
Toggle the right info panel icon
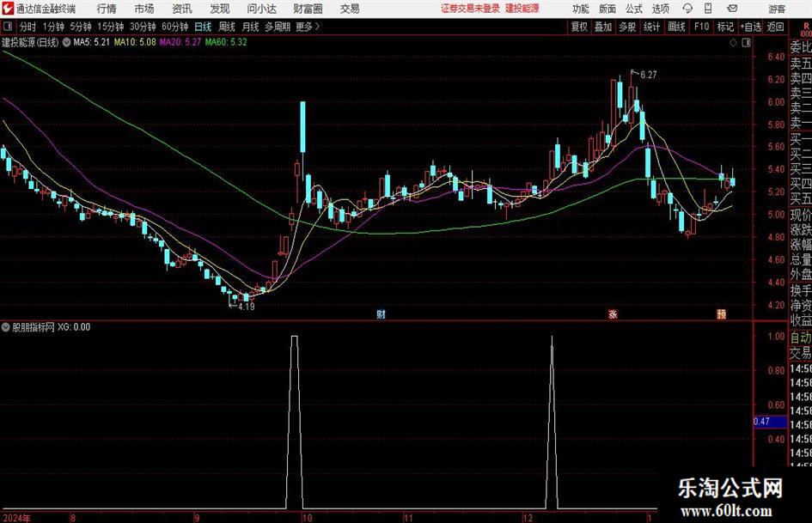tap(746, 43)
